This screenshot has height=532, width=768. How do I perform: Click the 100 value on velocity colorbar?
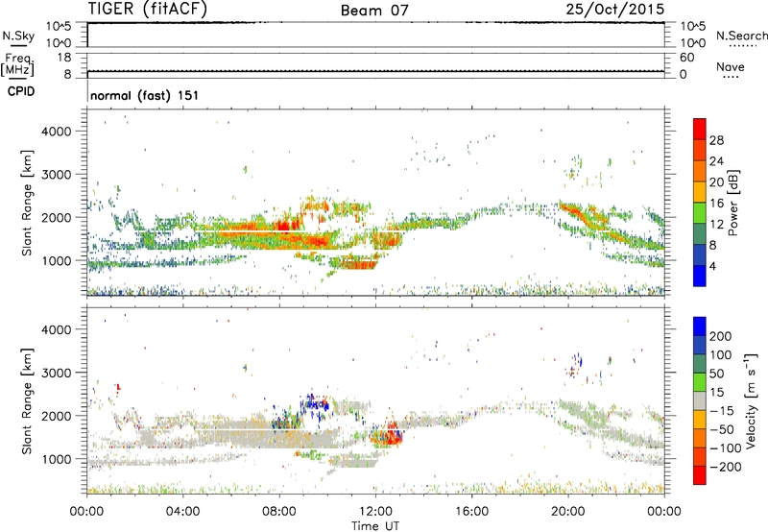point(721,355)
